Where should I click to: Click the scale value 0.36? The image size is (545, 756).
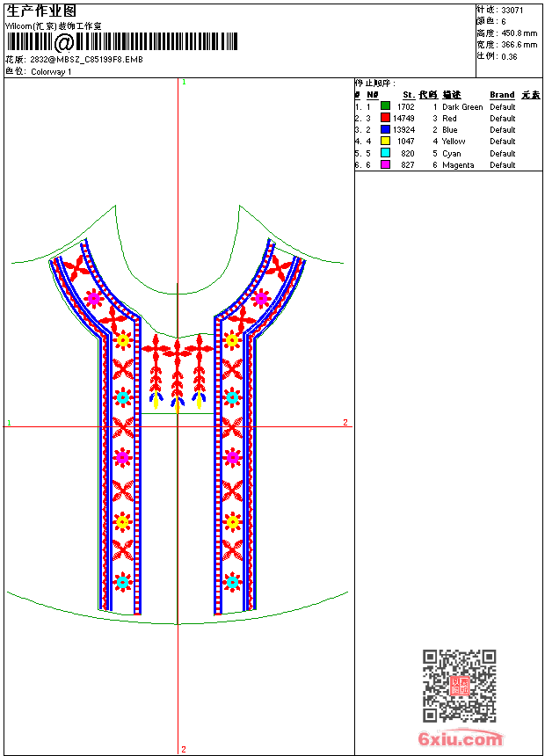509,57
